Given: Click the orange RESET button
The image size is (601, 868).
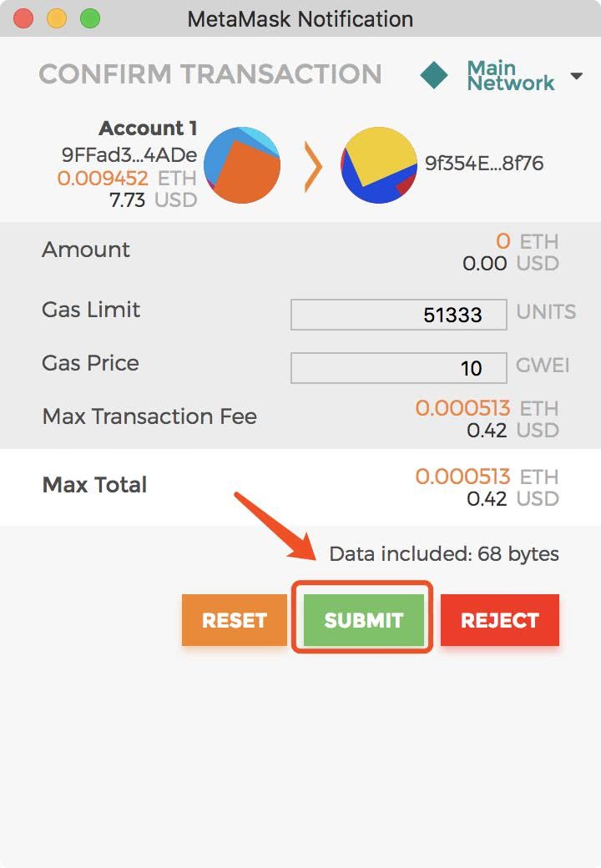Looking at the screenshot, I should coord(235,620).
